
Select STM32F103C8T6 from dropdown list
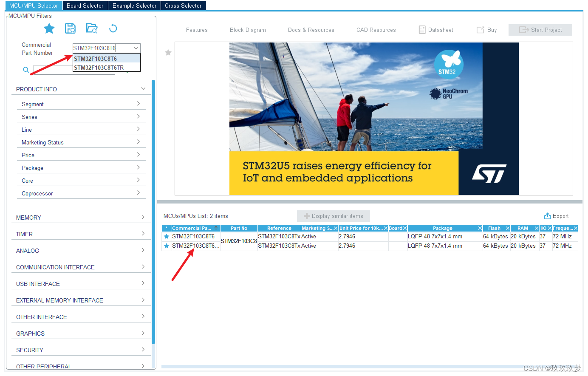106,59
